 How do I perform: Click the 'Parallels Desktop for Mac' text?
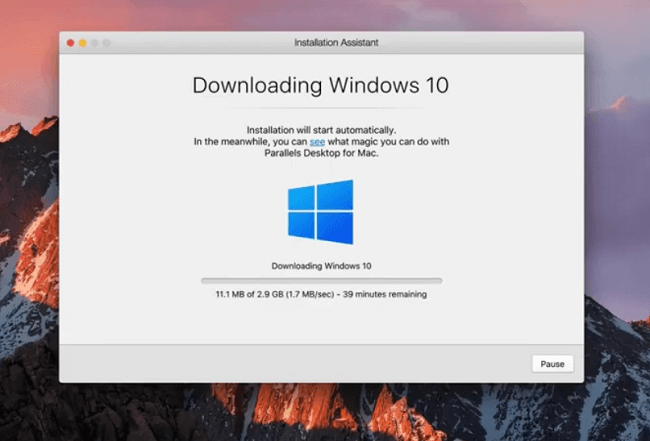point(321,153)
